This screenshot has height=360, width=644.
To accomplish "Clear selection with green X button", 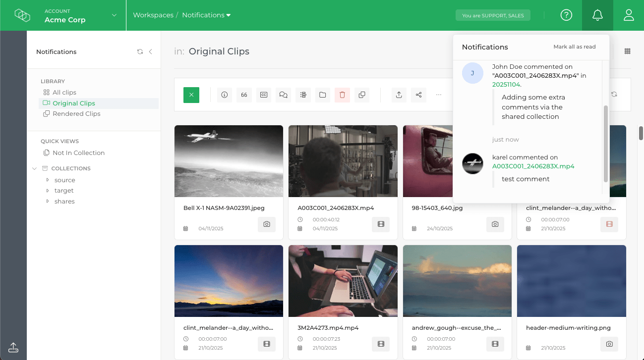I will 191,95.
